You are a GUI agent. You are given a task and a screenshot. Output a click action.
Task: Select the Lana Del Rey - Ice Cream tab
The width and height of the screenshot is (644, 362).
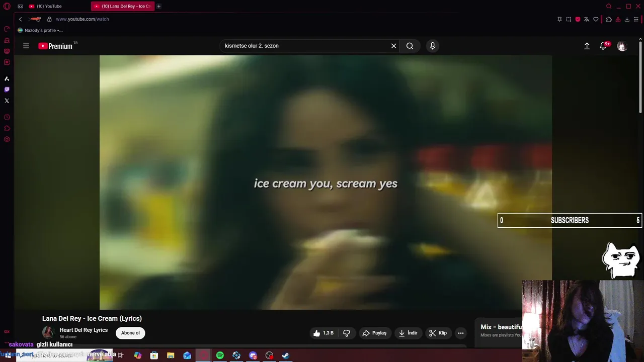tap(123, 6)
